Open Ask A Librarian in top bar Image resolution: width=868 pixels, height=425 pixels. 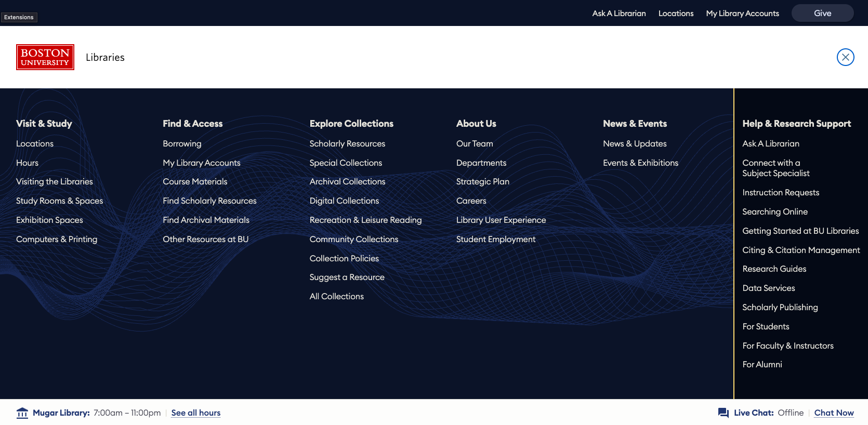pos(619,13)
